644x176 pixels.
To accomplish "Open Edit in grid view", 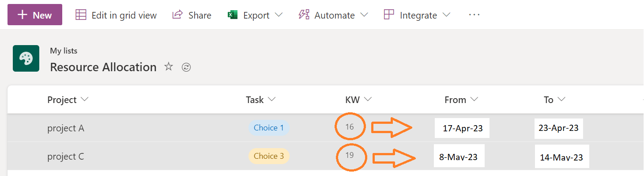I will click(x=116, y=15).
